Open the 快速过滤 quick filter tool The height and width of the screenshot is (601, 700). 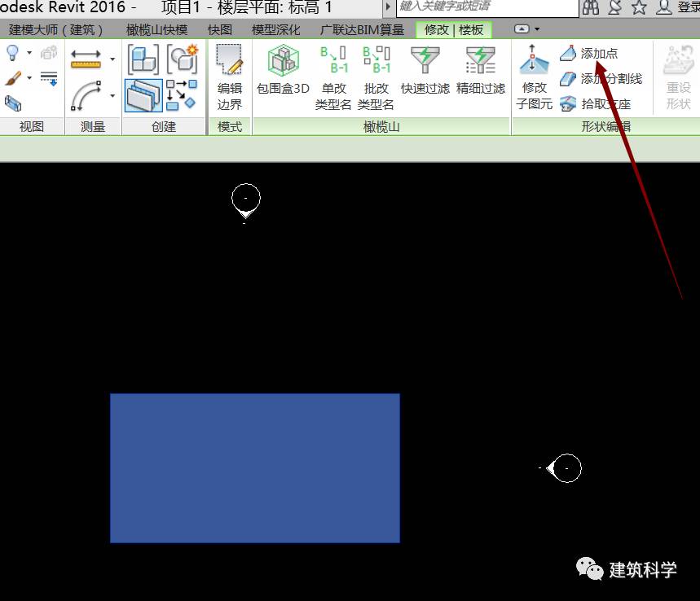[425, 71]
